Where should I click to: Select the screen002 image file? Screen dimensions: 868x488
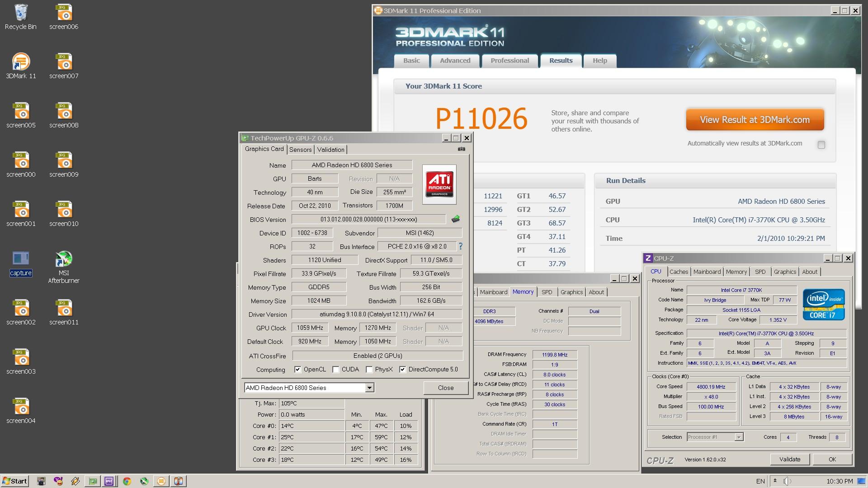(21, 312)
